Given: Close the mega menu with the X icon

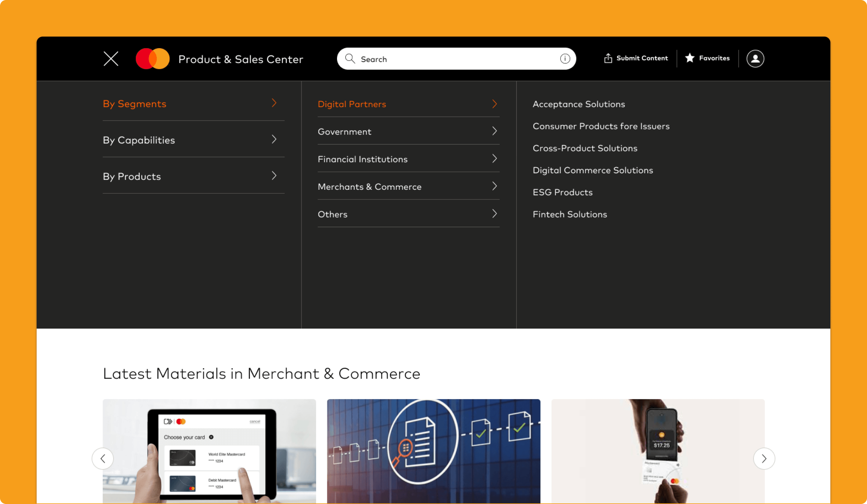Looking at the screenshot, I should (x=111, y=59).
